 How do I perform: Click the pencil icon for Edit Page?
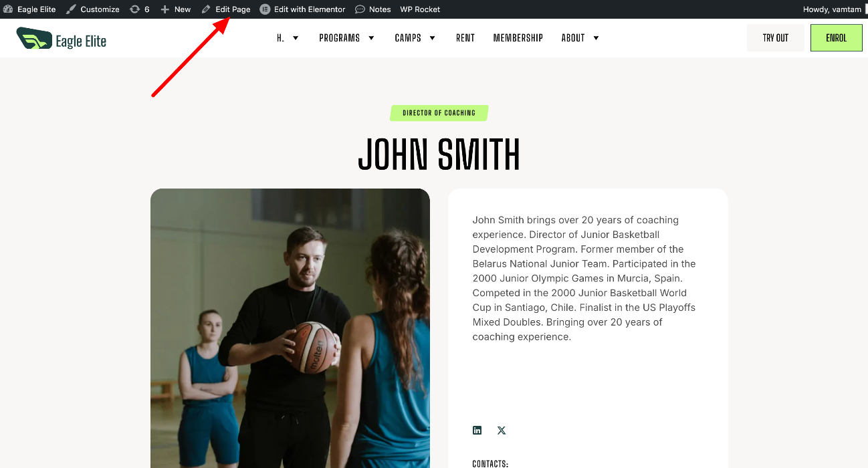(x=206, y=9)
